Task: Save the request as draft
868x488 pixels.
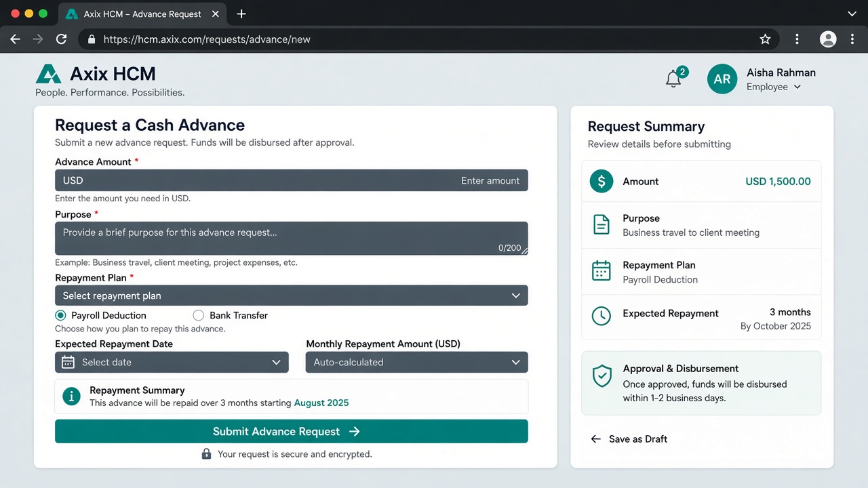Action: click(629, 439)
